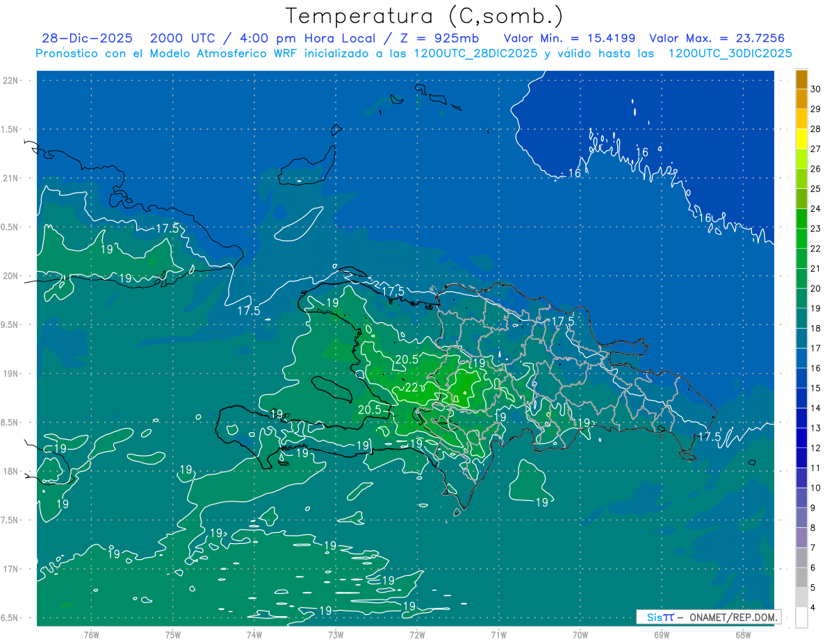Select 'Valor Min. = 15.4199' text

569,38
